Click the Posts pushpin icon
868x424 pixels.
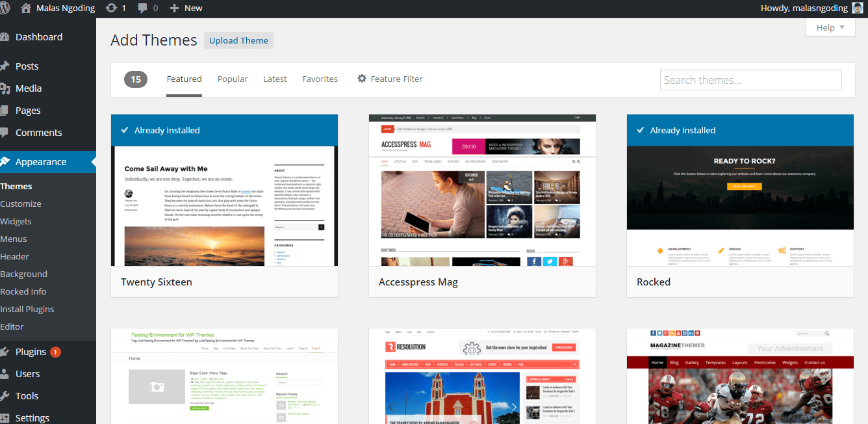point(5,66)
